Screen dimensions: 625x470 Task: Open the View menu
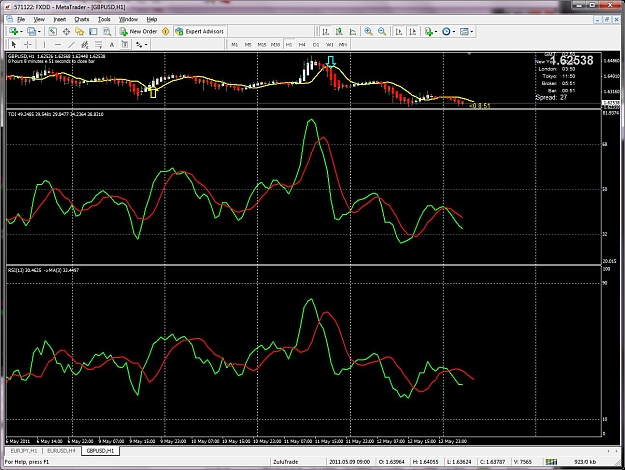39,19
